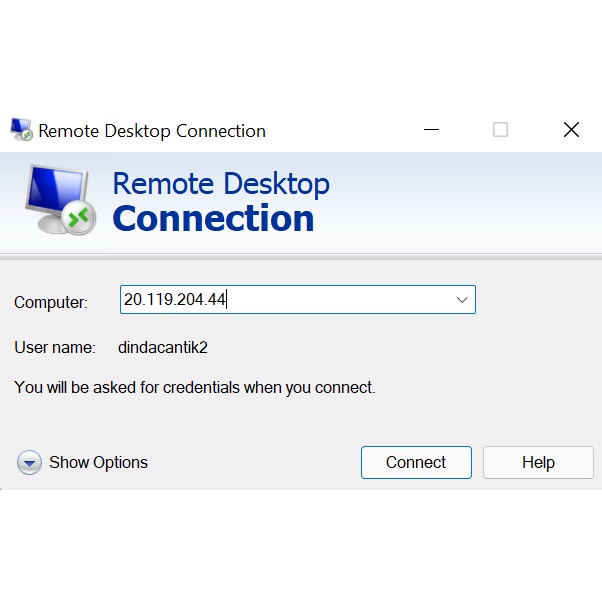Click the Computer: label
Screen dimensions: 602x602
point(51,303)
